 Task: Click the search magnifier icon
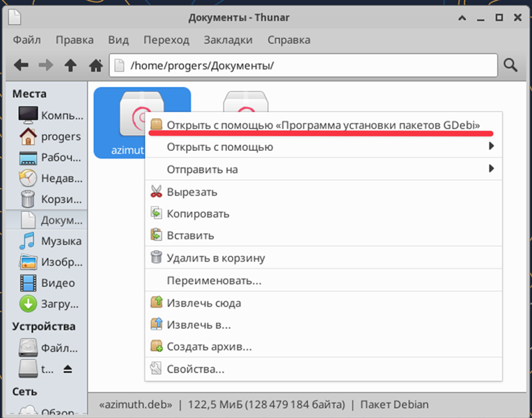click(x=510, y=65)
